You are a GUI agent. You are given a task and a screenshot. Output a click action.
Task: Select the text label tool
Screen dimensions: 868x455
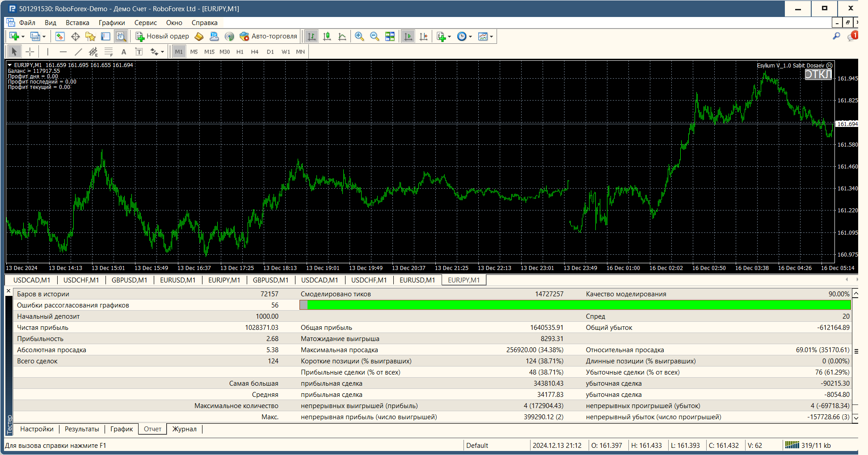[139, 52]
